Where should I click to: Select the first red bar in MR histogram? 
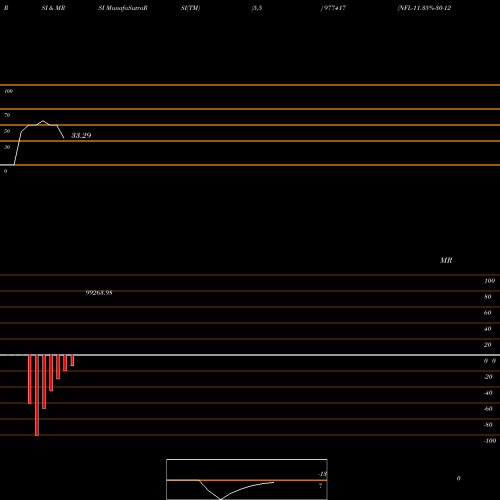pyautogui.click(x=30, y=379)
